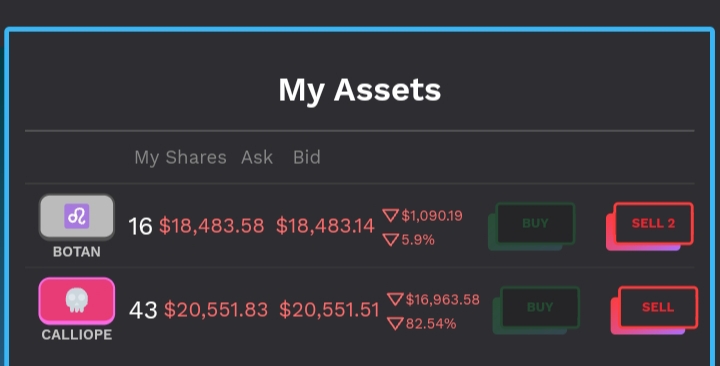Image resolution: width=720 pixels, height=366 pixels.
Task: Click the CALLIOPE skull icon
Action: coord(77,301)
